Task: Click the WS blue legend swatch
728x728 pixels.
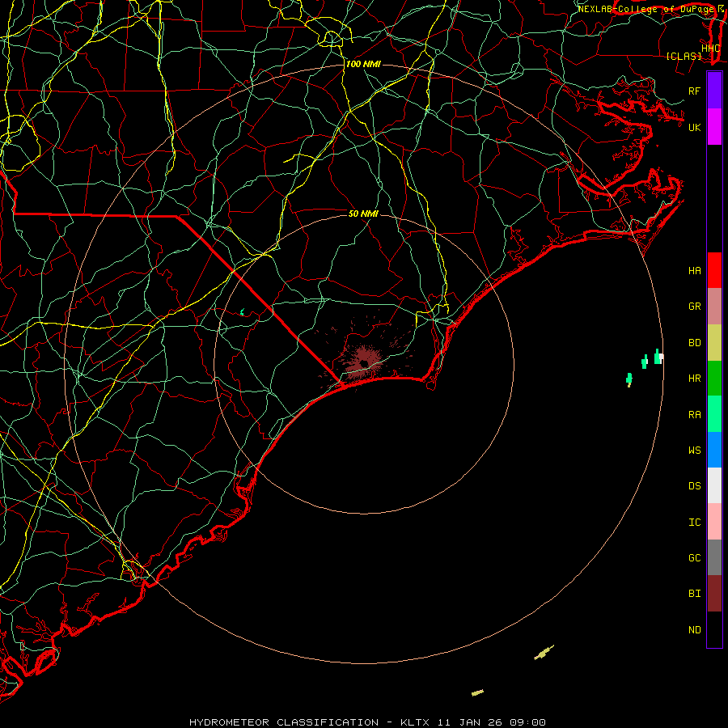Action: [714, 450]
